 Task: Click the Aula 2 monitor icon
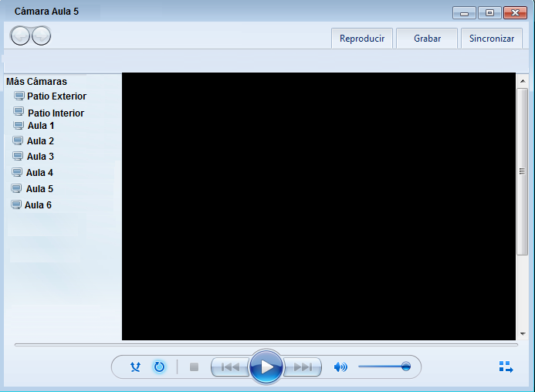18,140
